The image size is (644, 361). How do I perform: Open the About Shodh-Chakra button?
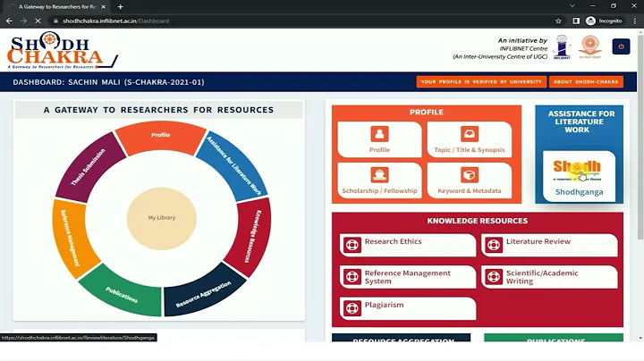click(x=586, y=81)
